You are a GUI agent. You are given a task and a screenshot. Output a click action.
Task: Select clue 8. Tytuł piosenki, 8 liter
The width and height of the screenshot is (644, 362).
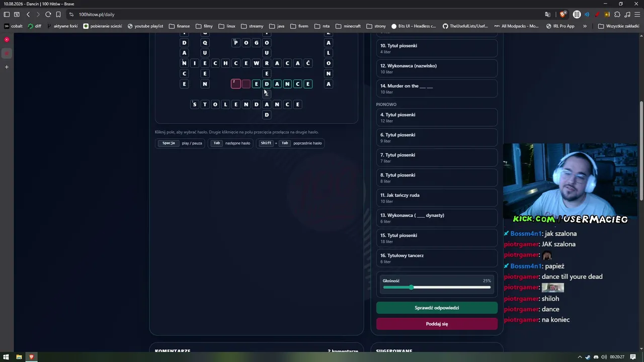point(437,178)
